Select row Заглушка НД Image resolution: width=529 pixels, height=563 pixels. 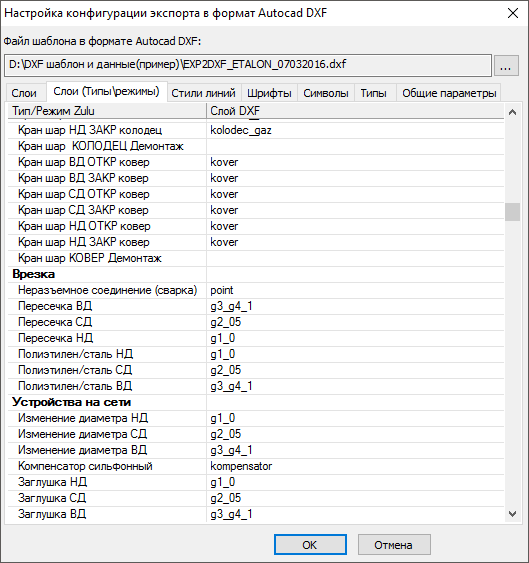tap(256, 482)
